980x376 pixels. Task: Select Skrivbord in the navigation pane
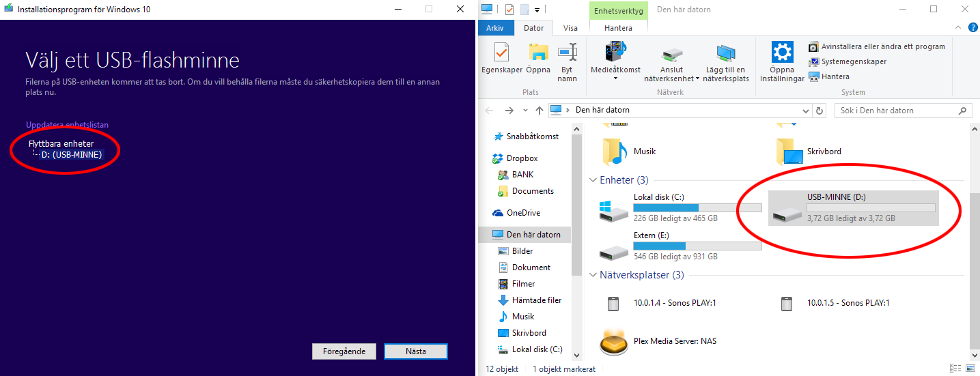coord(522,333)
